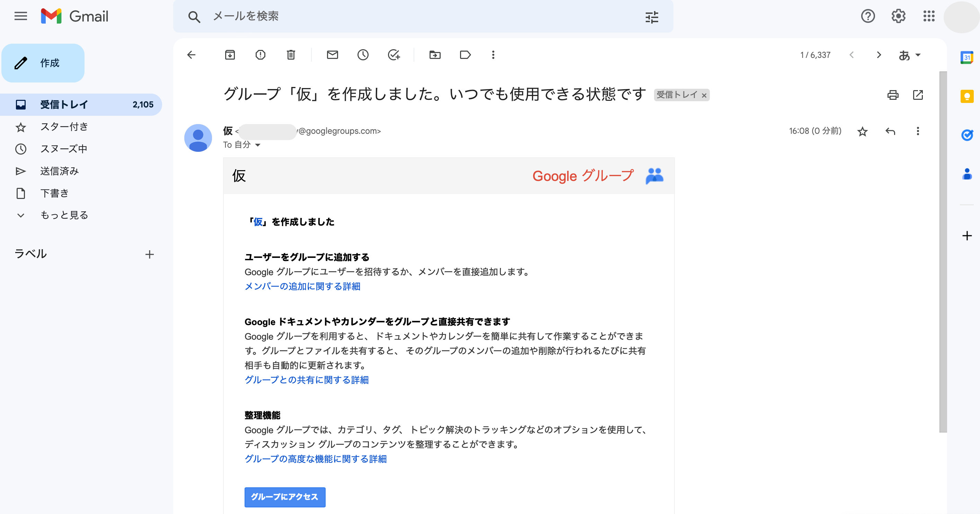This screenshot has width=980, height=514.
Task: Open the Google apps grid
Action: (929, 16)
